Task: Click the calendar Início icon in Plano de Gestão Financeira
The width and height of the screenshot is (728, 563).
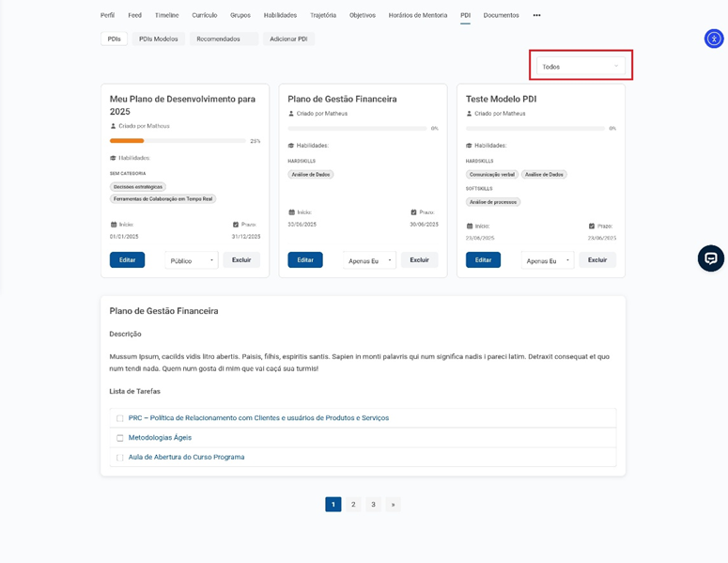Action: 291,212
